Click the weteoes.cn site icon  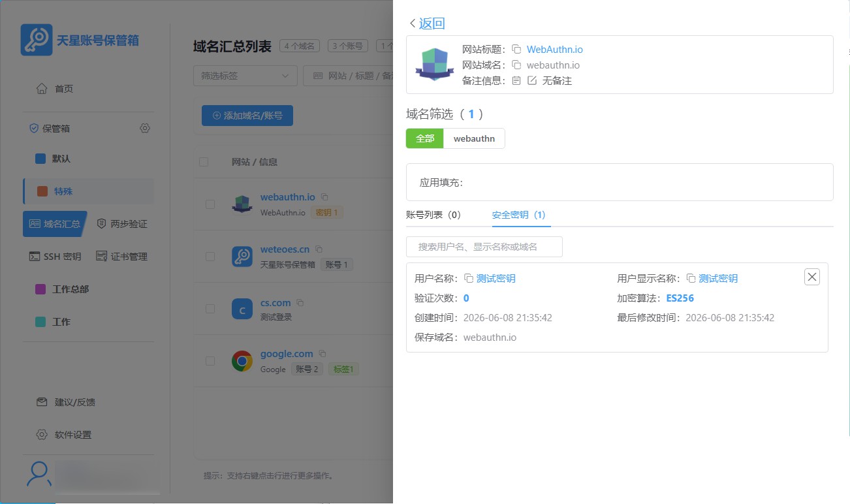pos(242,257)
